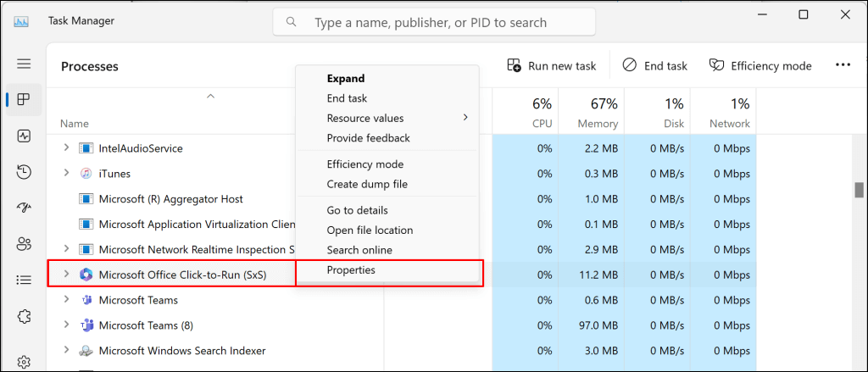Click the search box to find processes

point(434,22)
